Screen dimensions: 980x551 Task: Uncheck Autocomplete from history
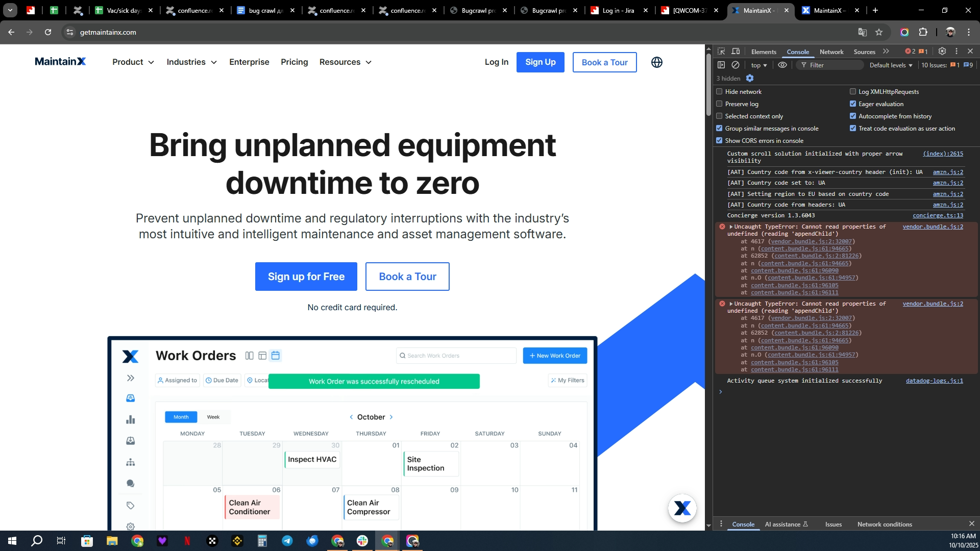[853, 116]
